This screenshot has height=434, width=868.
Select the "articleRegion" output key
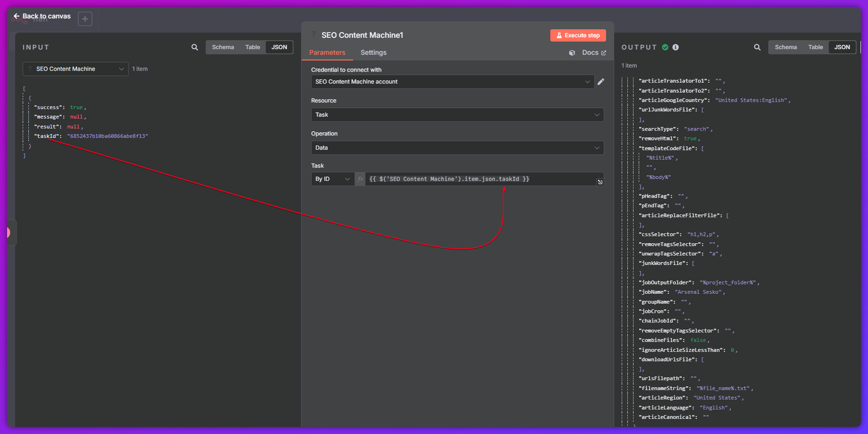(x=663, y=398)
